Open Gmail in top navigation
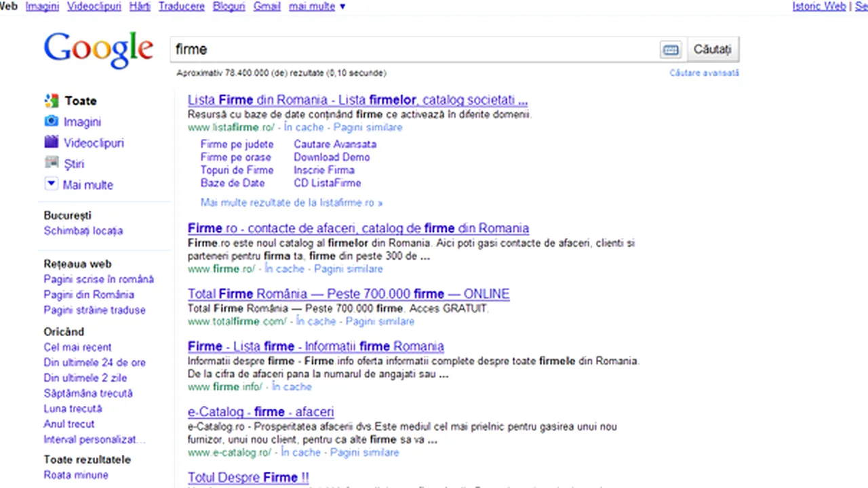 (x=267, y=6)
